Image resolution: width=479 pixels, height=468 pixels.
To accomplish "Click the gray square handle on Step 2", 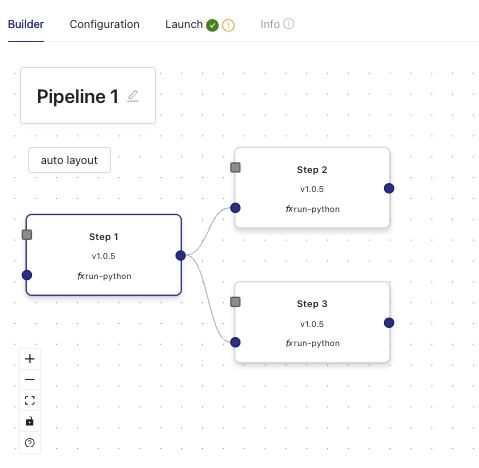I will pos(235,167).
